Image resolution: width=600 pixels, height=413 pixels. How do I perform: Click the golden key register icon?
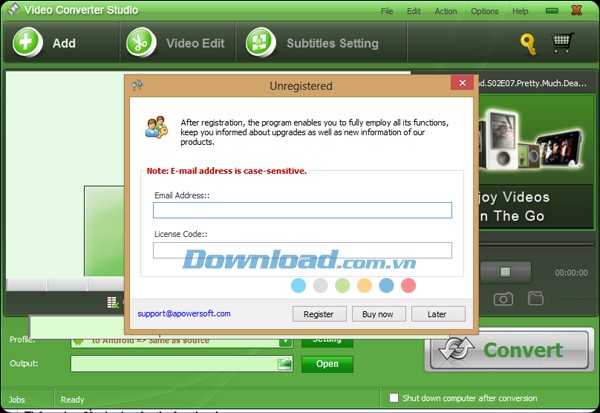click(x=527, y=43)
